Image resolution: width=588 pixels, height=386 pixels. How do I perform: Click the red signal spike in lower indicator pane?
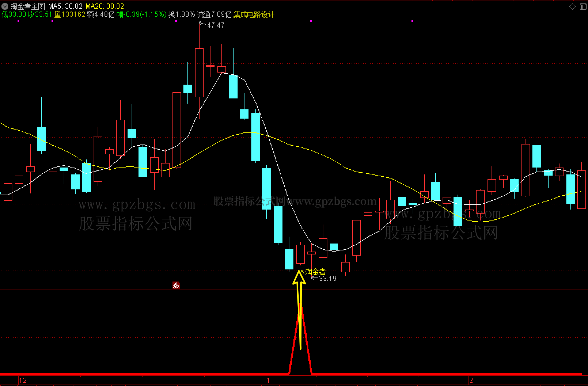click(300, 338)
